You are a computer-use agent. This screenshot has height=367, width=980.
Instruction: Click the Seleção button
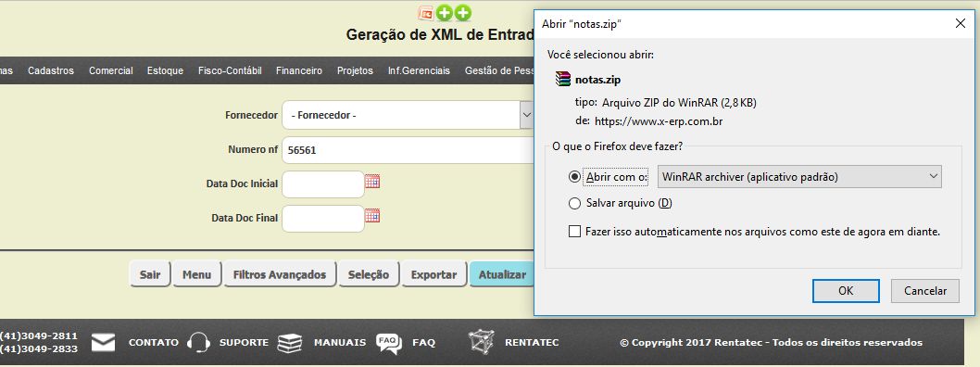tap(368, 274)
